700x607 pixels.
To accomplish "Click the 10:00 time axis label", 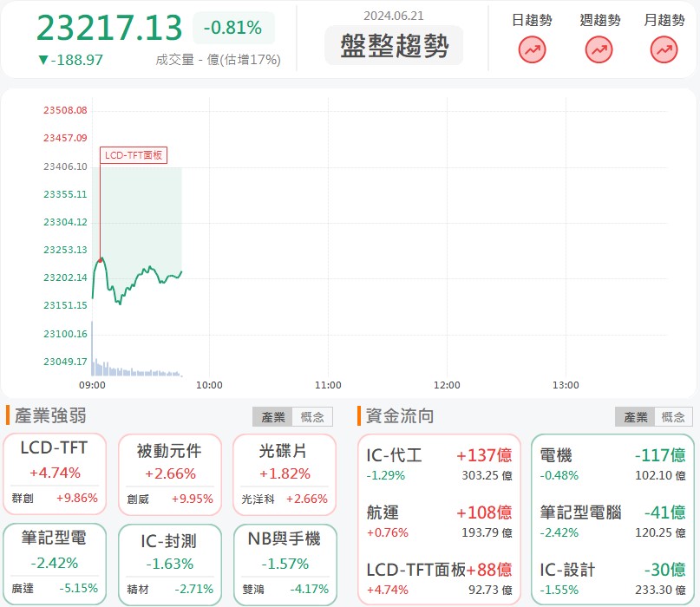I will point(209,385).
